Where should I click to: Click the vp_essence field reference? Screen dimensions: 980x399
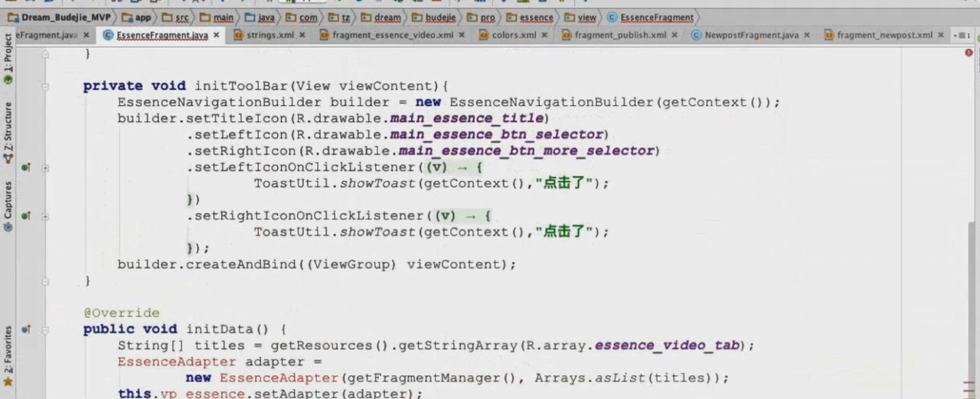[x=202, y=394]
